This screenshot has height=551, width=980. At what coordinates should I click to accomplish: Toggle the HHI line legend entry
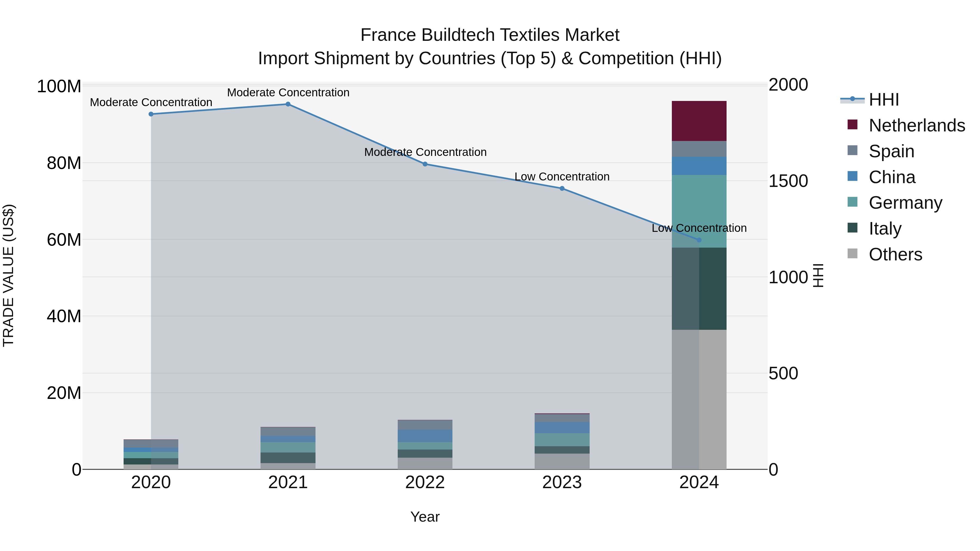(870, 100)
